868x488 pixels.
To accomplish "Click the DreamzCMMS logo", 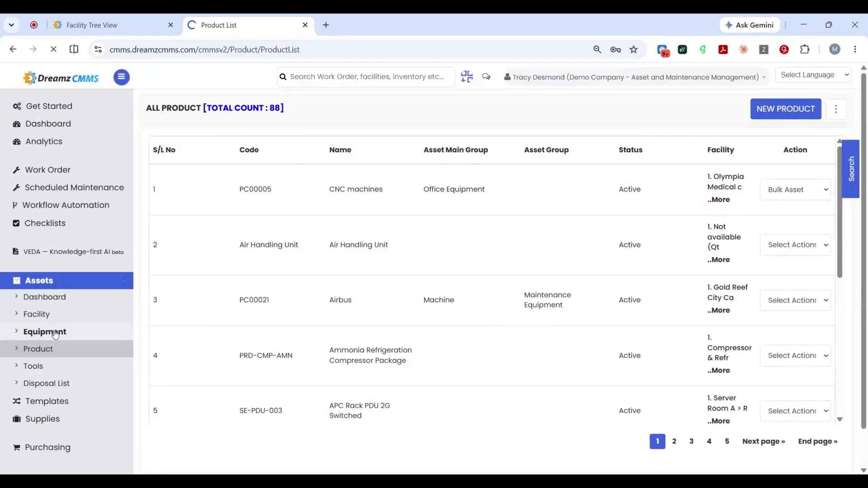I will click(x=61, y=78).
